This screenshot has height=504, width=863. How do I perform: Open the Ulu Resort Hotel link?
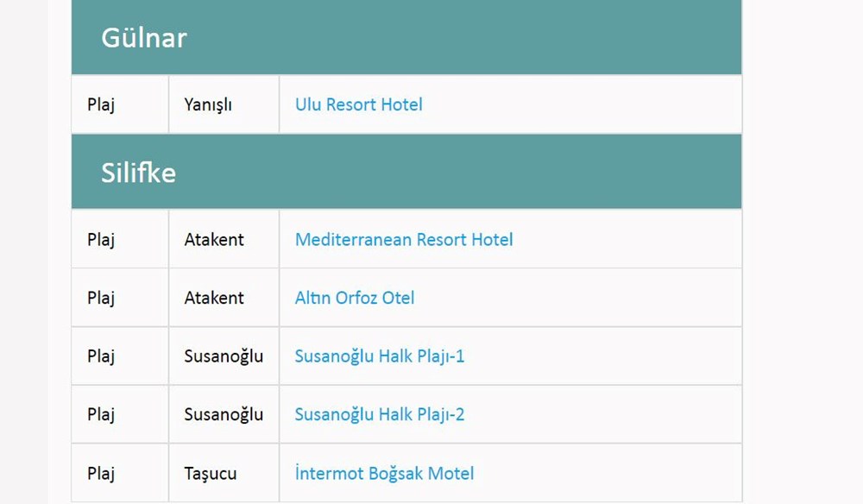coord(358,105)
